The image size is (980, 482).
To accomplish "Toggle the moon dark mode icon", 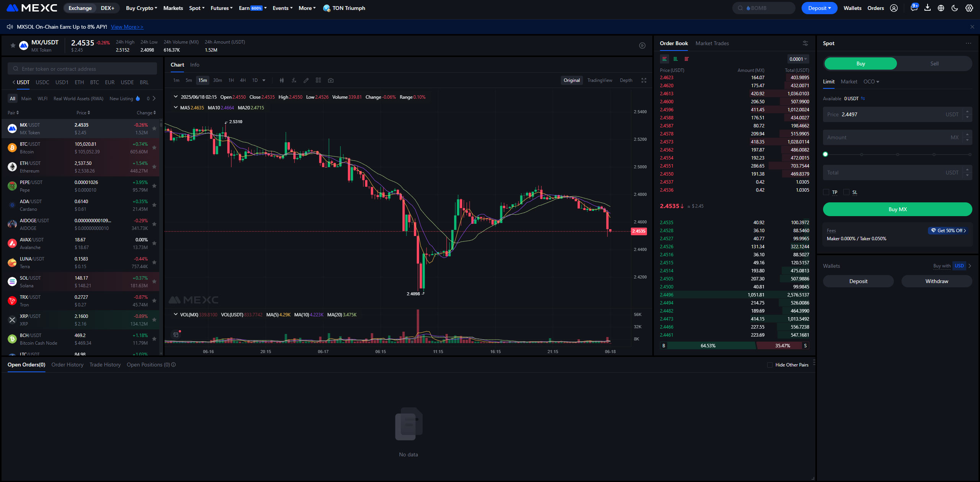I will 955,8.
